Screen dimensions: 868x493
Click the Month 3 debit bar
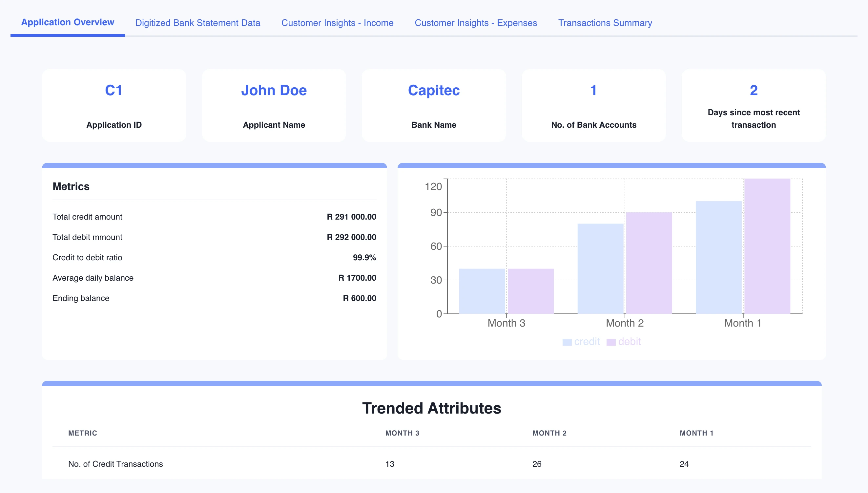tap(531, 291)
